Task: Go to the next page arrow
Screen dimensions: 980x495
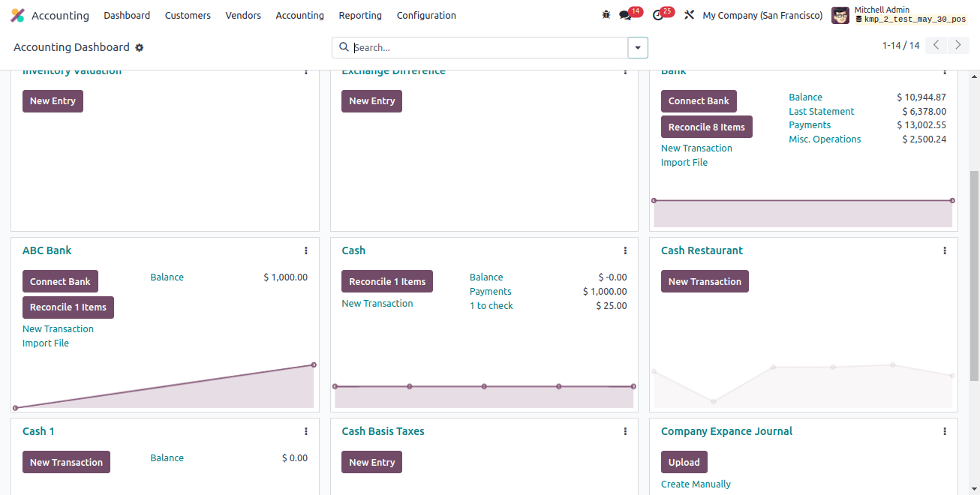Action: (958, 46)
